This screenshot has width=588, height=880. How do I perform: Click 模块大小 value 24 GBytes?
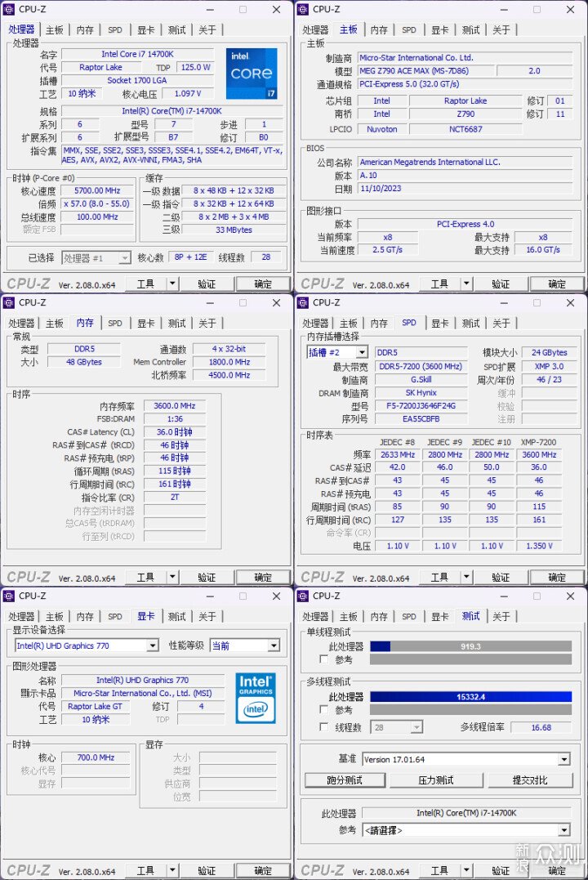click(x=550, y=352)
